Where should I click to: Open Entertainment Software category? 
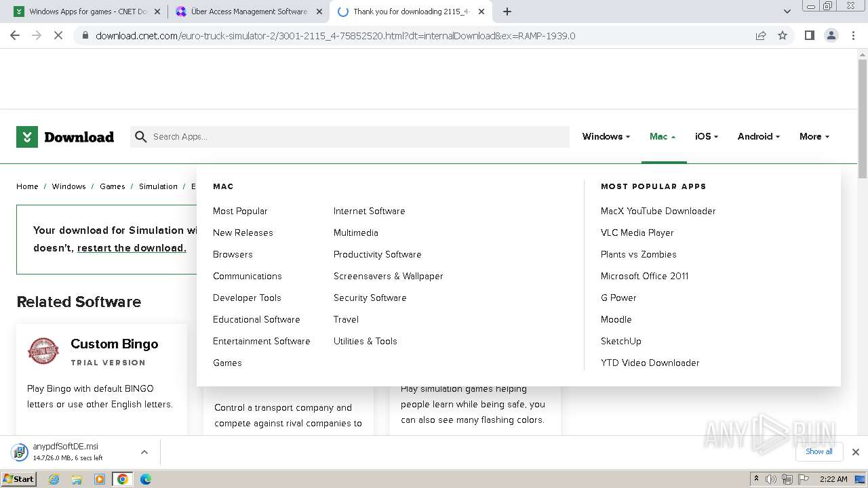(262, 341)
